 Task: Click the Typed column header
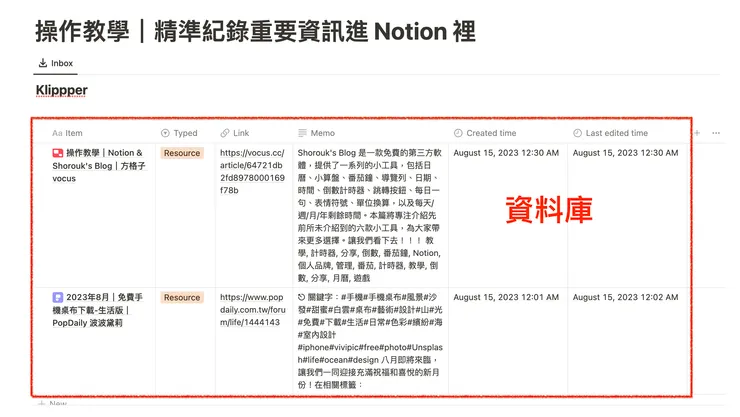179,133
